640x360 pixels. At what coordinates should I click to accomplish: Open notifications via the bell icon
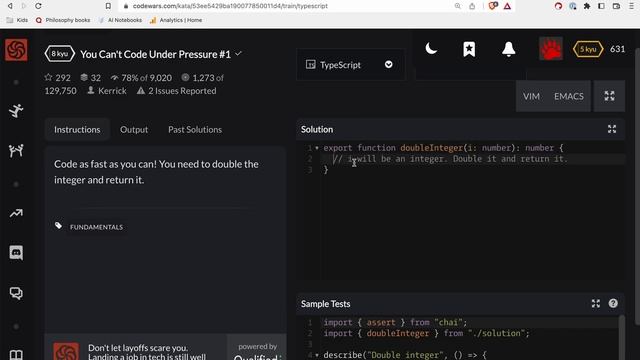click(x=509, y=49)
